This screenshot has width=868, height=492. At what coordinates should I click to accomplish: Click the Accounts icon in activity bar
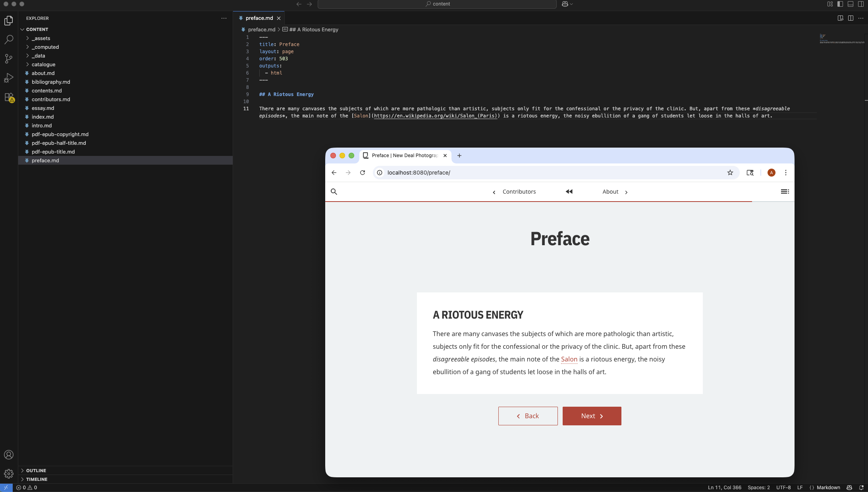9,455
